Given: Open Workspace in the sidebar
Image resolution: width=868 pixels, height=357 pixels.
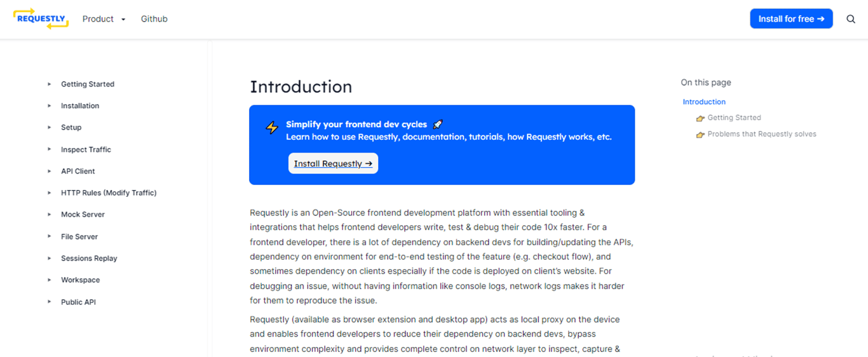Looking at the screenshot, I should pyautogui.click(x=80, y=280).
